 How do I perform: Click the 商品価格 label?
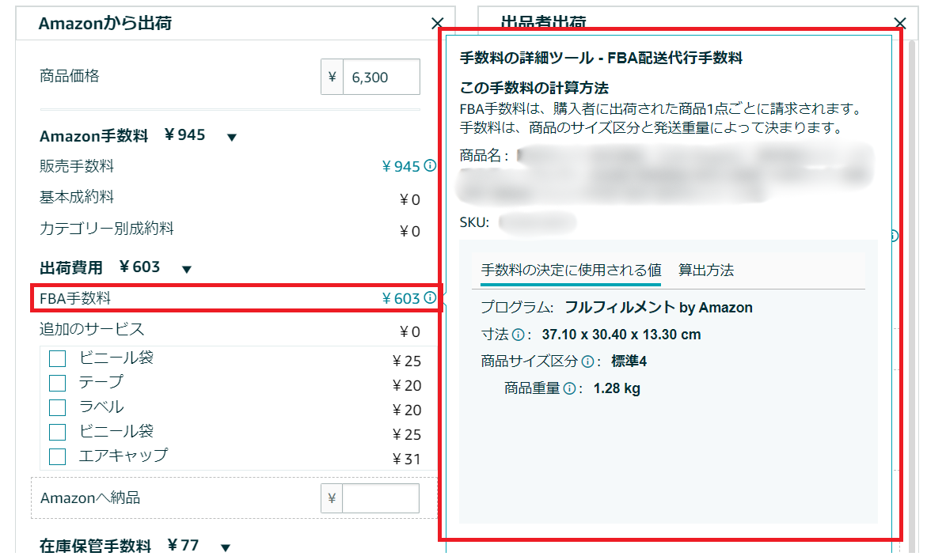pos(69,76)
